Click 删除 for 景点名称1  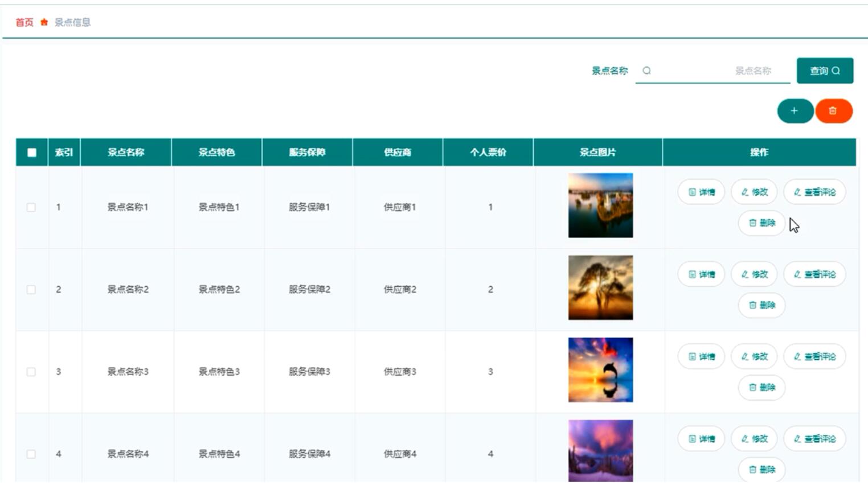[x=761, y=223]
